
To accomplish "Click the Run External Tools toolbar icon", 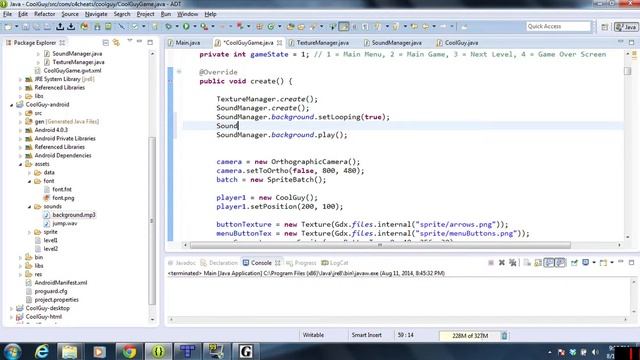I will (204, 27).
